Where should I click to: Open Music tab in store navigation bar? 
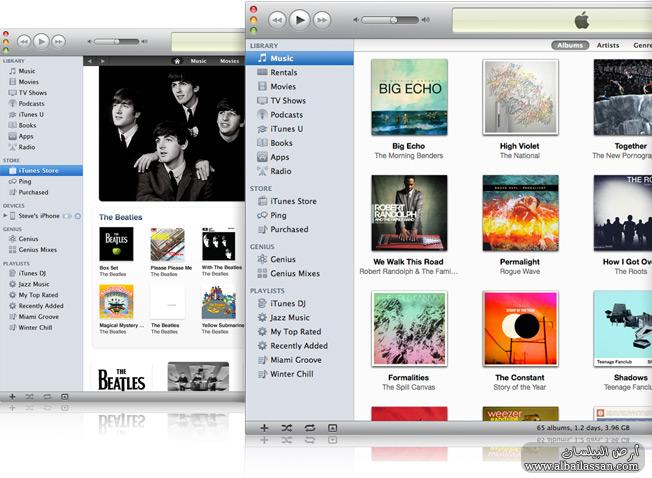(198, 61)
